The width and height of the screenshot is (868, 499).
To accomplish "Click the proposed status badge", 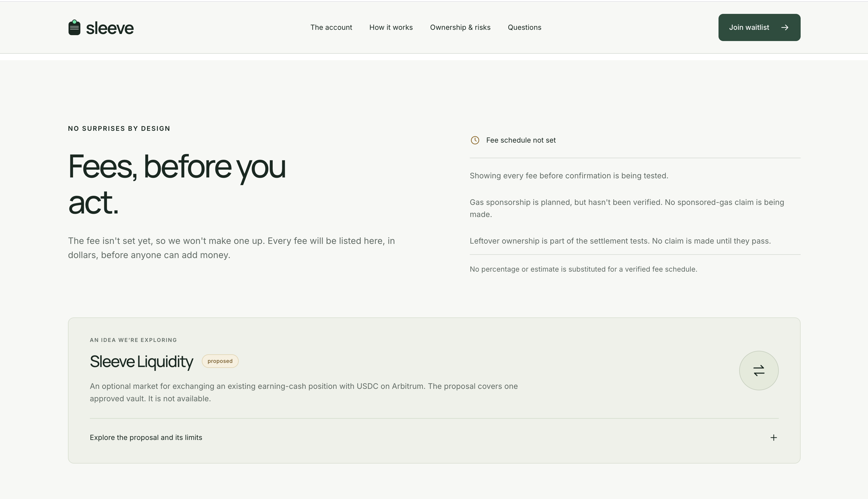I will pyautogui.click(x=220, y=361).
